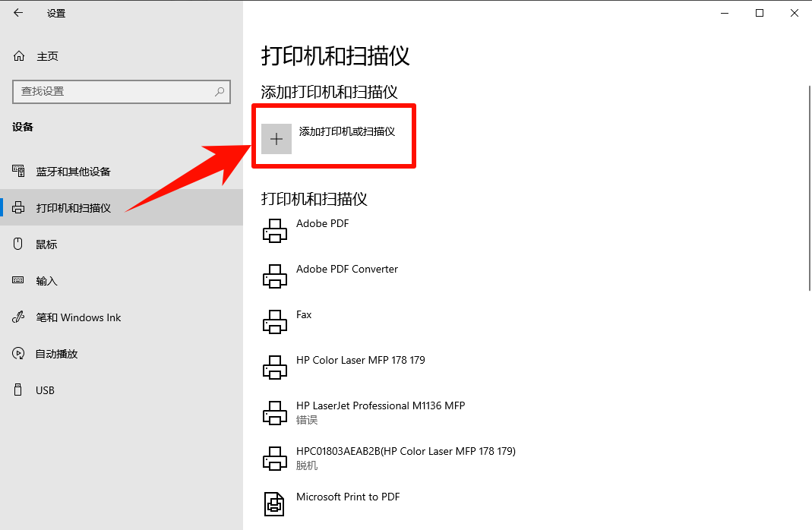Click the plus icon to add printer

(276, 138)
